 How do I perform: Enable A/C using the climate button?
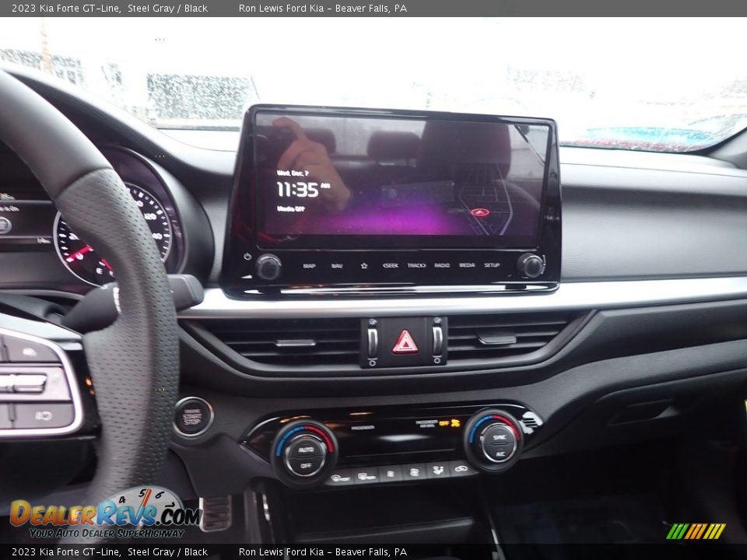[500, 454]
